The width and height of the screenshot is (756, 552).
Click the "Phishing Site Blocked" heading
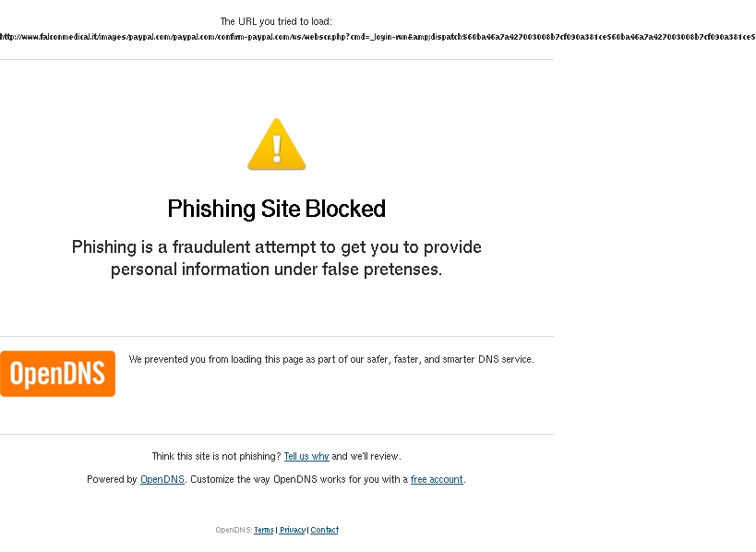(276, 210)
